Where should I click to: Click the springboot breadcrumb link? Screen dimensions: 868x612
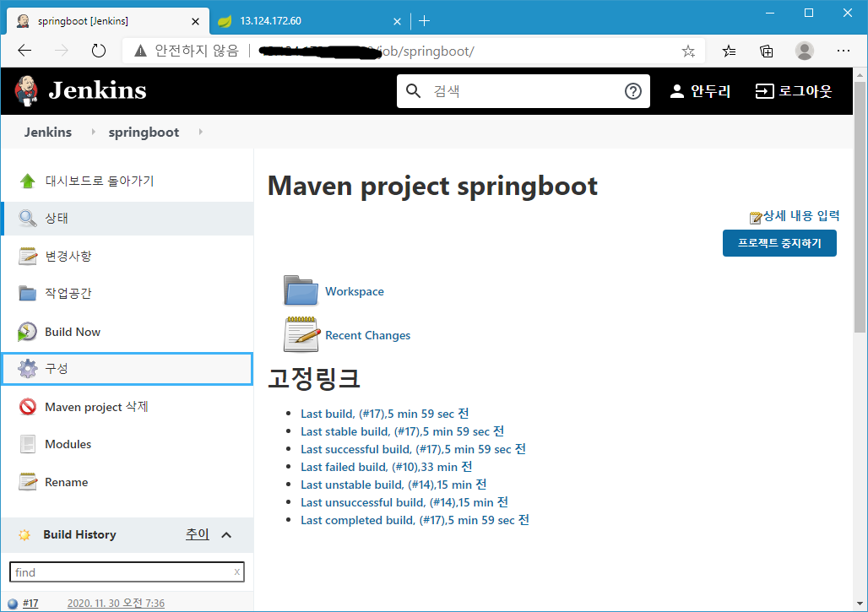[144, 133]
